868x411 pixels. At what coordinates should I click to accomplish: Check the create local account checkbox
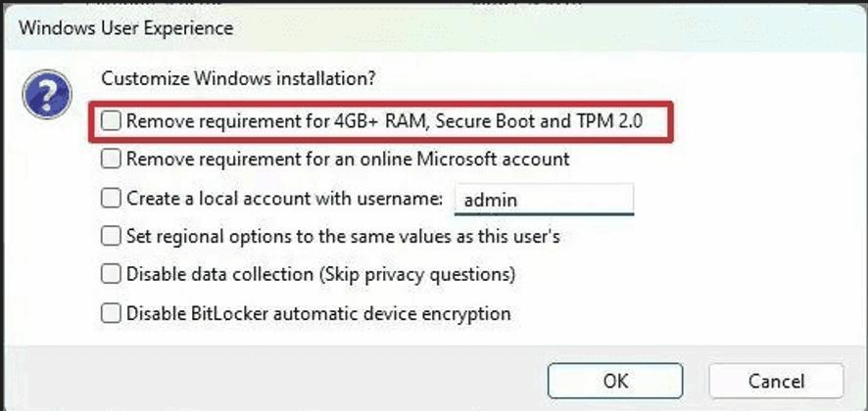pyautogui.click(x=112, y=198)
